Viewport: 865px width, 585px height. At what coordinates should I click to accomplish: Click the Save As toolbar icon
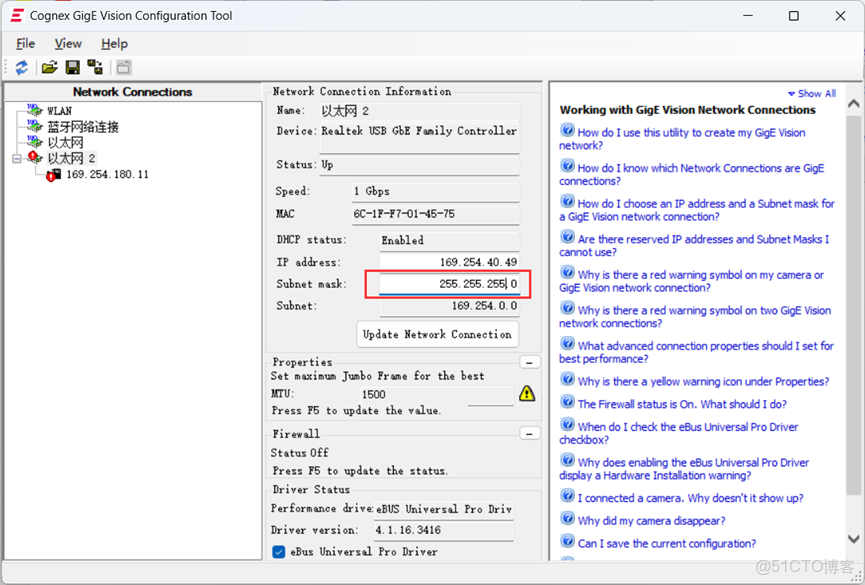(95, 67)
